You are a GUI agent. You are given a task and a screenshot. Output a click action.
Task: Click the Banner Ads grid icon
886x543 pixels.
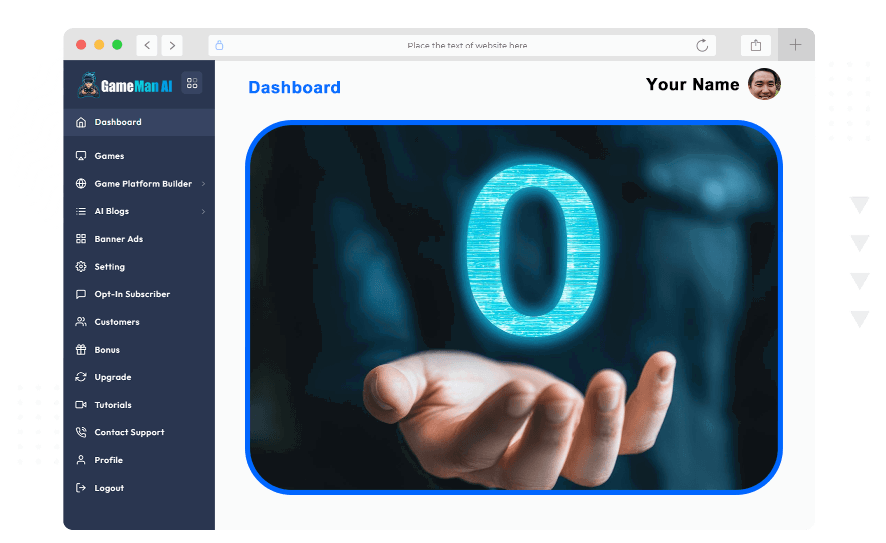coord(81,239)
